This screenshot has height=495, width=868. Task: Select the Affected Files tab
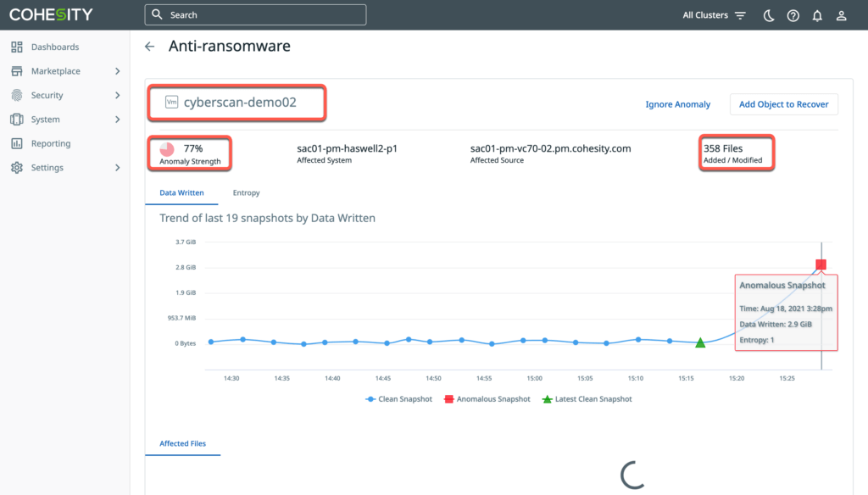(x=182, y=443)
